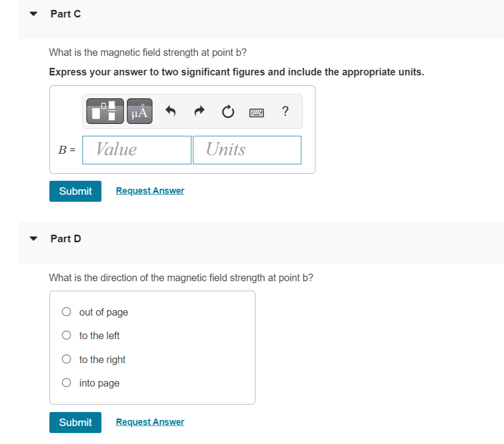Click Request Answer link for Part D
The image size is (504, 444).
click(150, 422)
